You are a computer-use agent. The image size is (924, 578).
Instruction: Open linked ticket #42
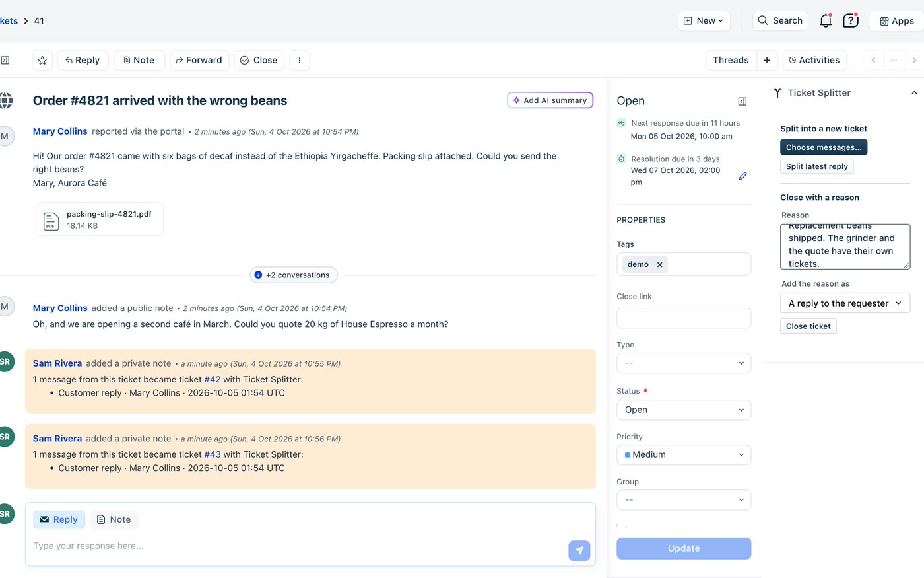[x=213, y=379]
